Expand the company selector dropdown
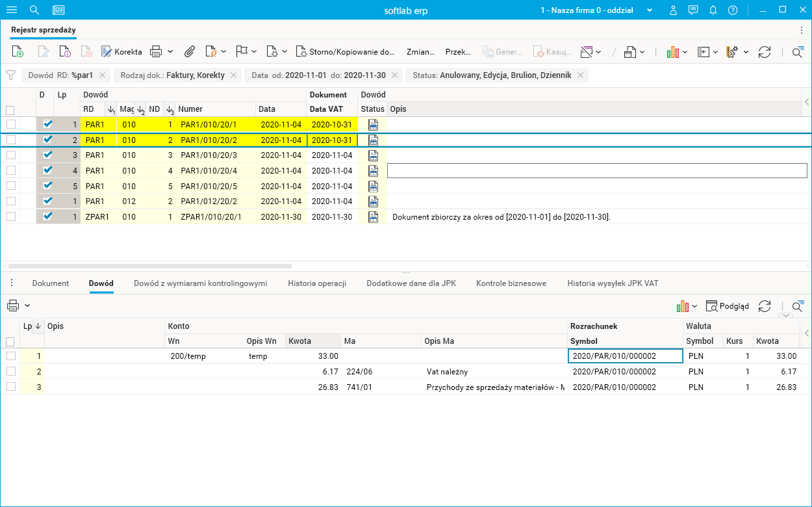This screenshot has width=812, height=507. [650, 10]
